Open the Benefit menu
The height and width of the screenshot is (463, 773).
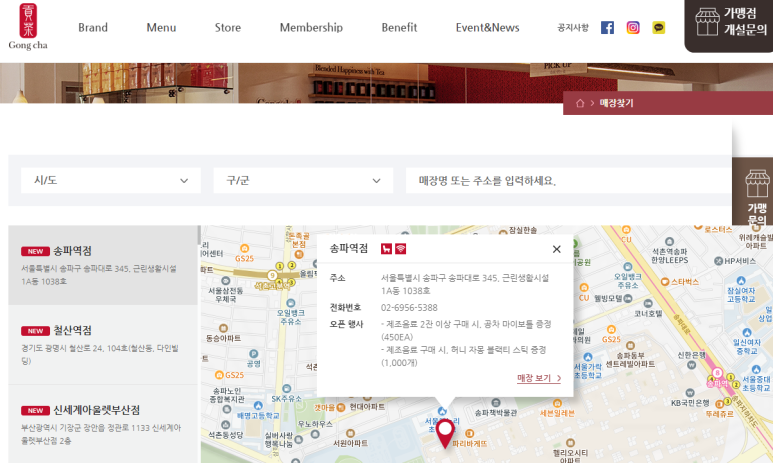click(x=399, y=28)
